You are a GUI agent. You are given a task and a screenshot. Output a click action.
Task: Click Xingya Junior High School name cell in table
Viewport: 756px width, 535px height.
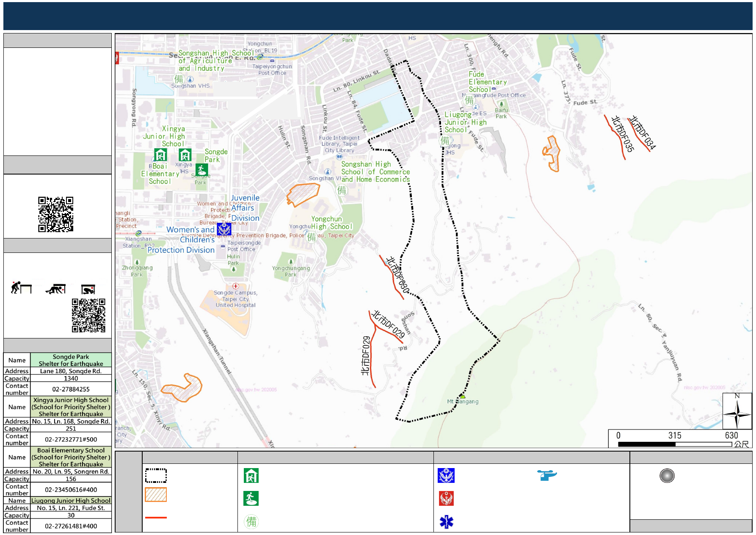pos(71,407)
